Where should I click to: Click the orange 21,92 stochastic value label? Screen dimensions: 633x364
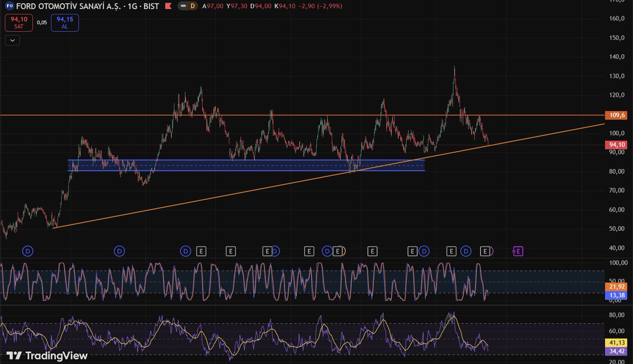[617, 286]
